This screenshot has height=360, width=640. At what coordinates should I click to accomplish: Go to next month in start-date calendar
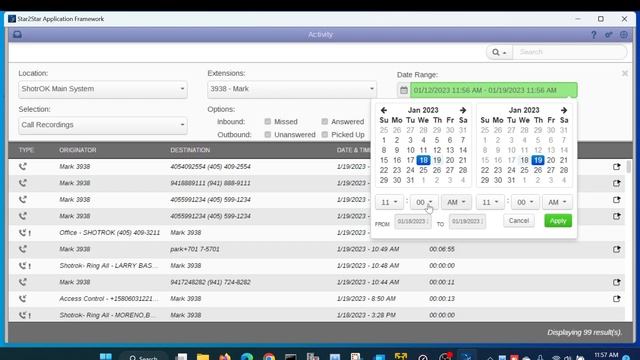pyautogui.click(x=462, y=110)
